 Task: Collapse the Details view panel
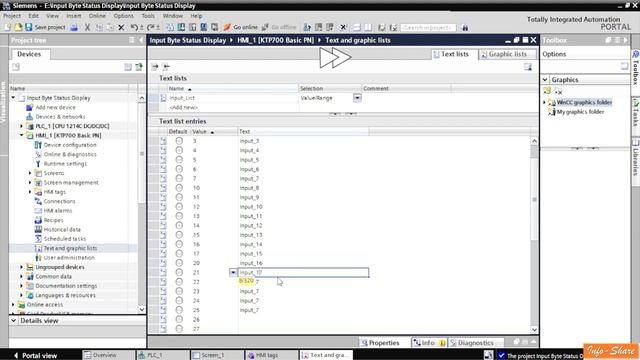[x=13, y=321]
